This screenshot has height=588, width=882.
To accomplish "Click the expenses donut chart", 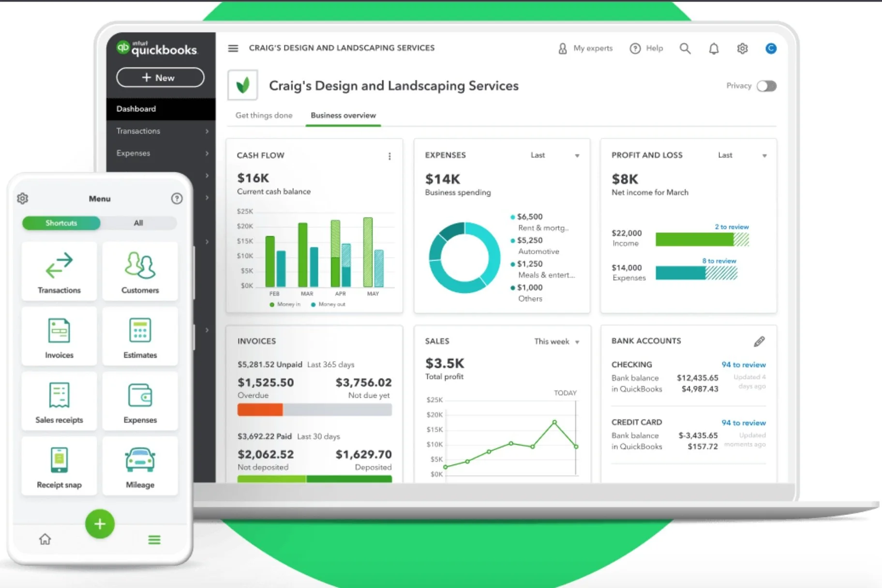I will (464, 257).
